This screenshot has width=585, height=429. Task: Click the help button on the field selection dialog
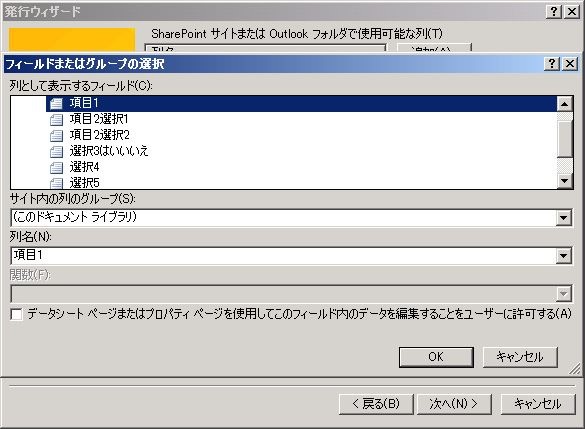[552, 63]
